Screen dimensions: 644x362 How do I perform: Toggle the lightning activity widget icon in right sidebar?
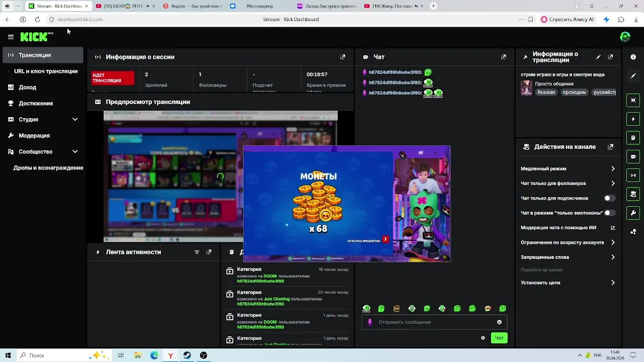[633, 119]
